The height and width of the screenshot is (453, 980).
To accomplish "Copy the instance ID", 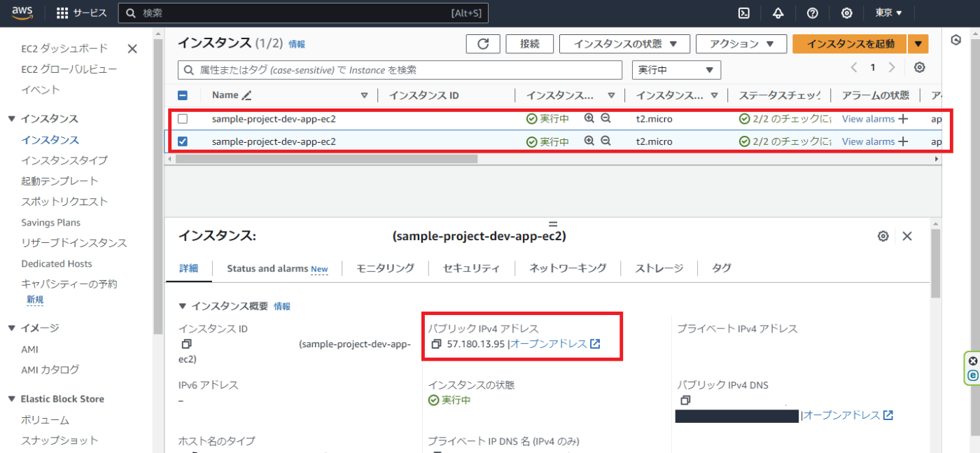I will [x=186, y=344].
